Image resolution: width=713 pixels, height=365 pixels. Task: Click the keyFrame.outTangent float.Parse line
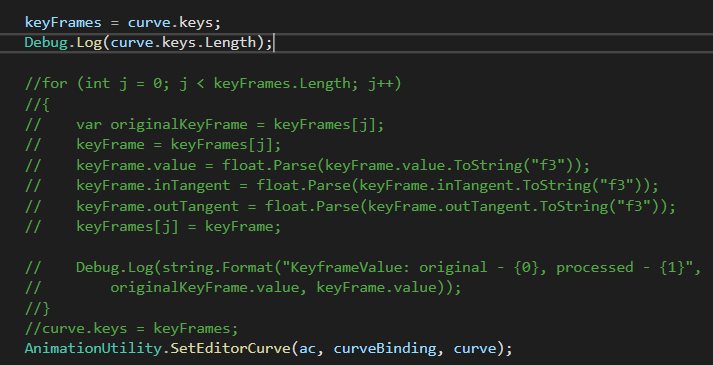350,206
